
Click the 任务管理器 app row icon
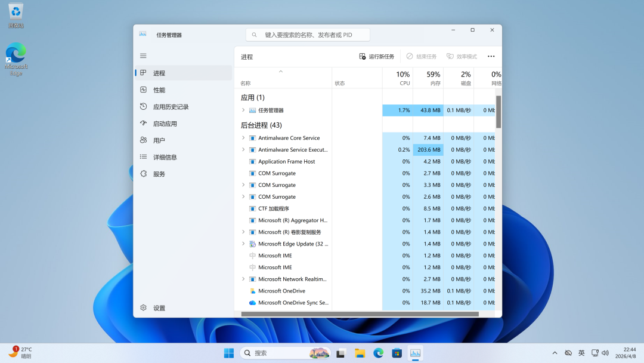tap(253, 110)
